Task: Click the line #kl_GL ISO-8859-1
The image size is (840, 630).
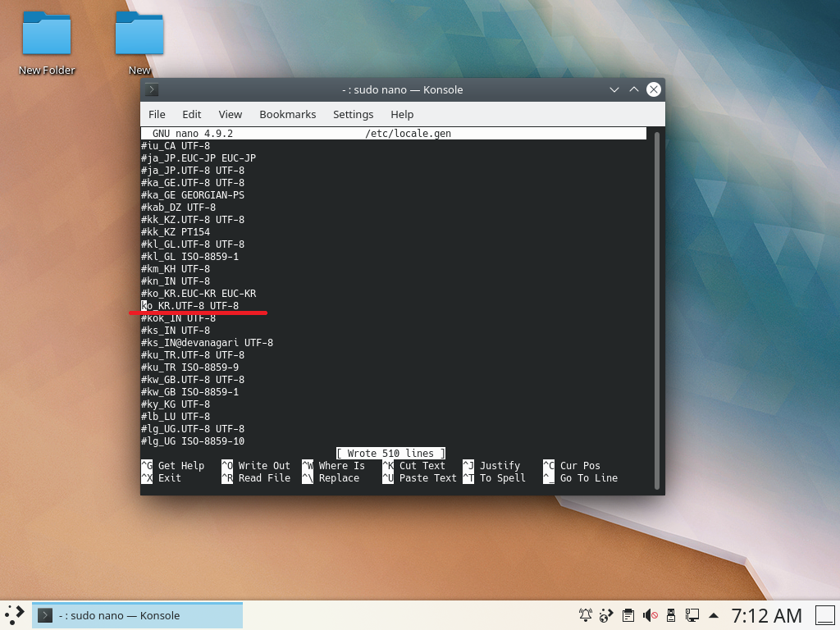Action: pos(189,257)
